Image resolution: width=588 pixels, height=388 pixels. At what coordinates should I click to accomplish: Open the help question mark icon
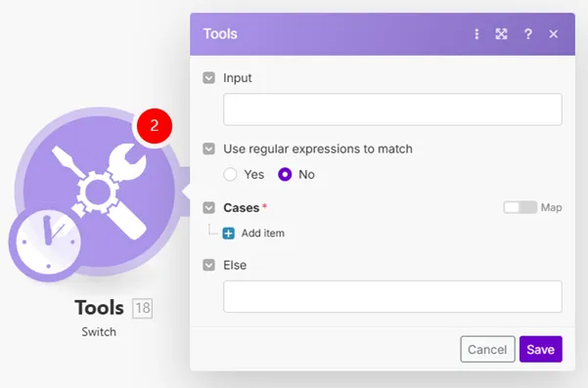click(x=528, y=34)
